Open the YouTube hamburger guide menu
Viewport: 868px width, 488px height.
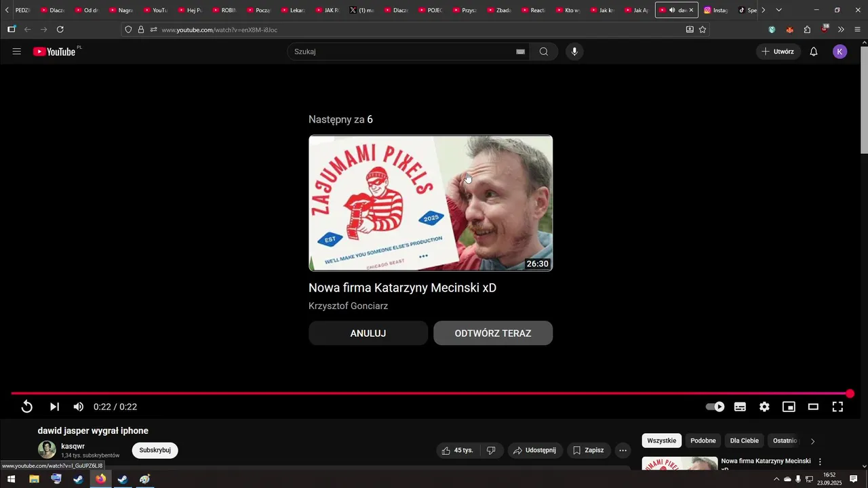[x=17, y=52]
